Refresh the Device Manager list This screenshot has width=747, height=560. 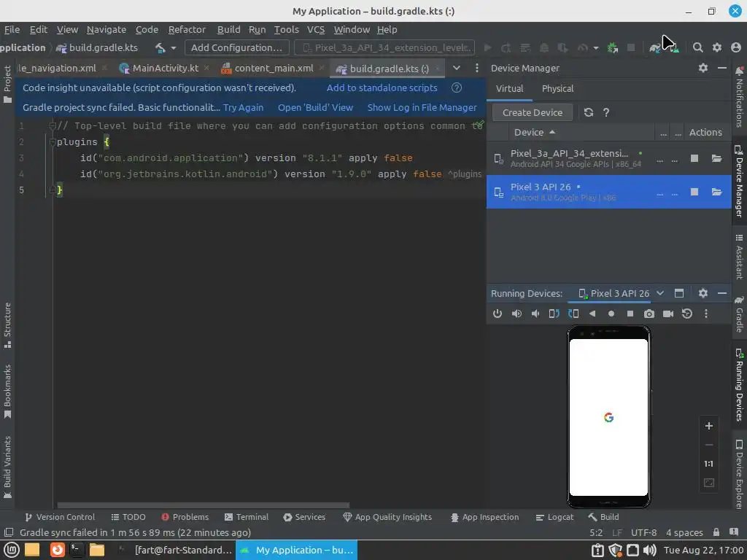(x=589, y=112)
